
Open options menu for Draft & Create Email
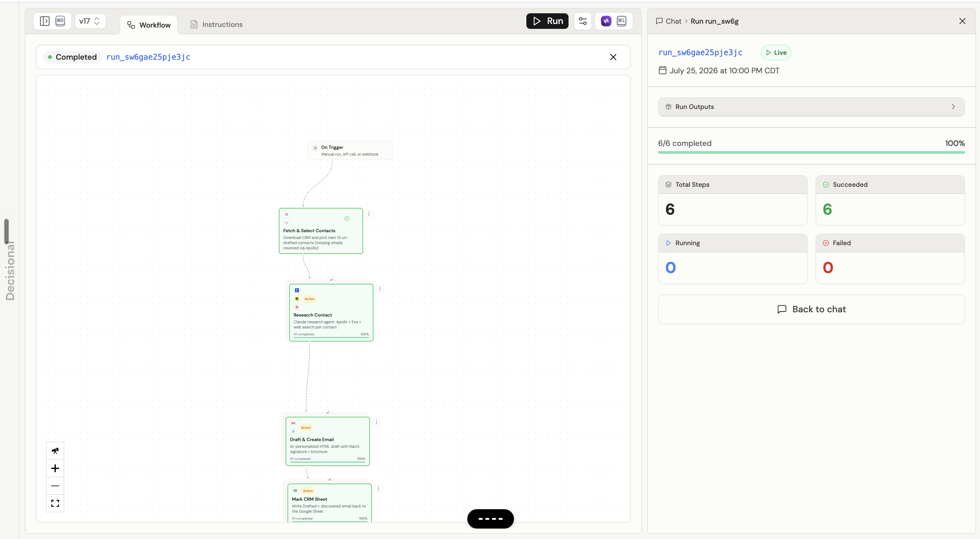(x=376, y=422)
